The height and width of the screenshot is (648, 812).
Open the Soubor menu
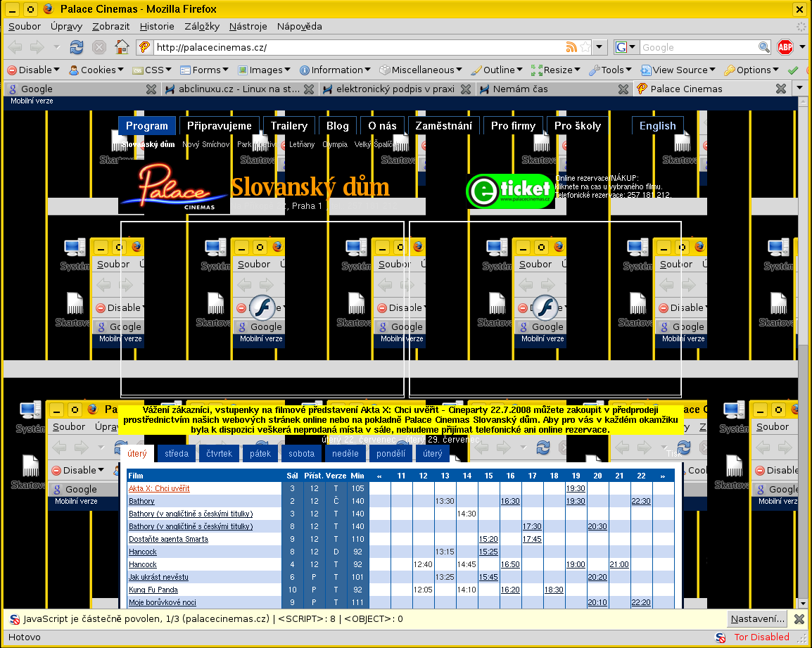[25, 27]
